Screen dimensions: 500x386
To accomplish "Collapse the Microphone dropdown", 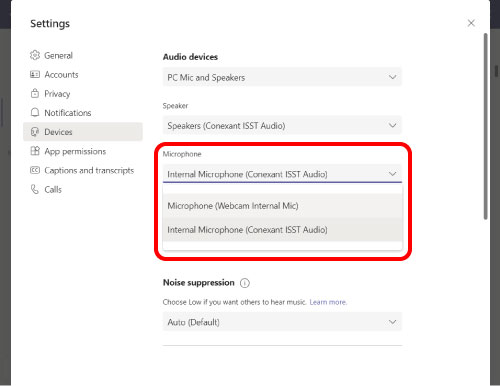I will click(282, 174).
